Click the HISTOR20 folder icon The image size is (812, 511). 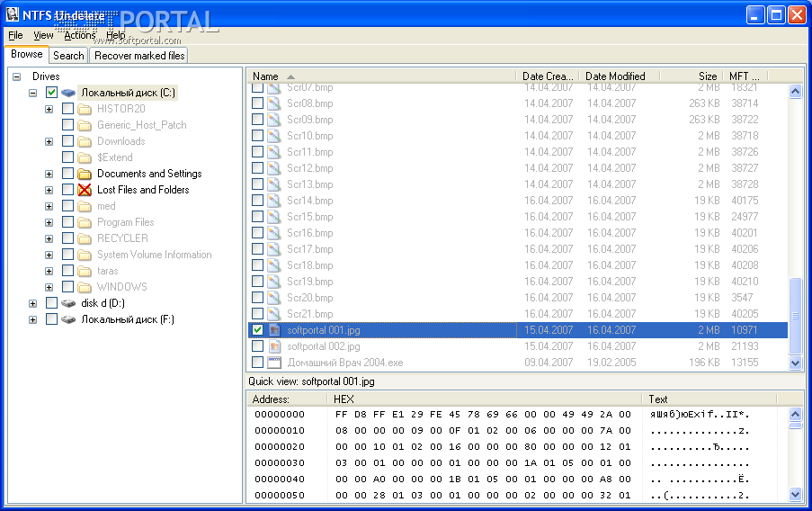point(85,109)
